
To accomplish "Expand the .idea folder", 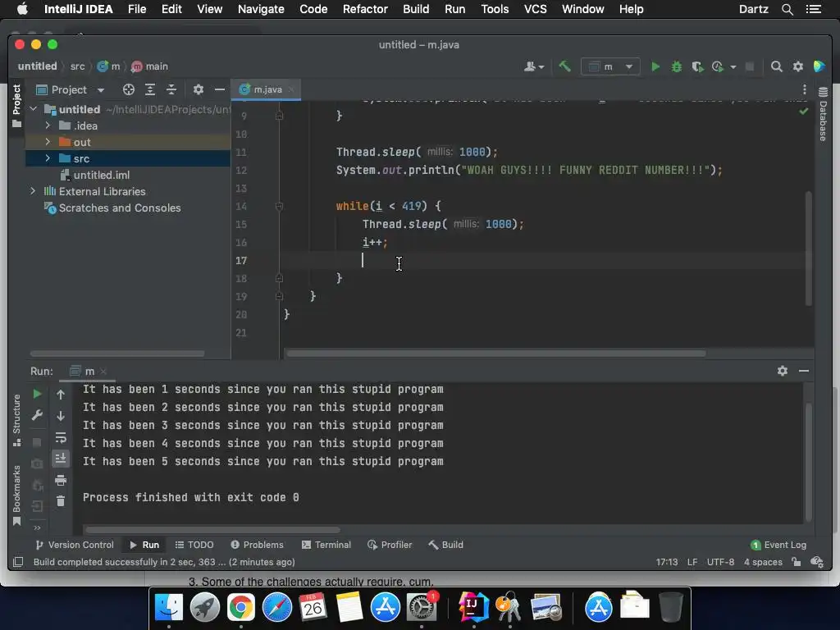I will [x=48, y=126].
